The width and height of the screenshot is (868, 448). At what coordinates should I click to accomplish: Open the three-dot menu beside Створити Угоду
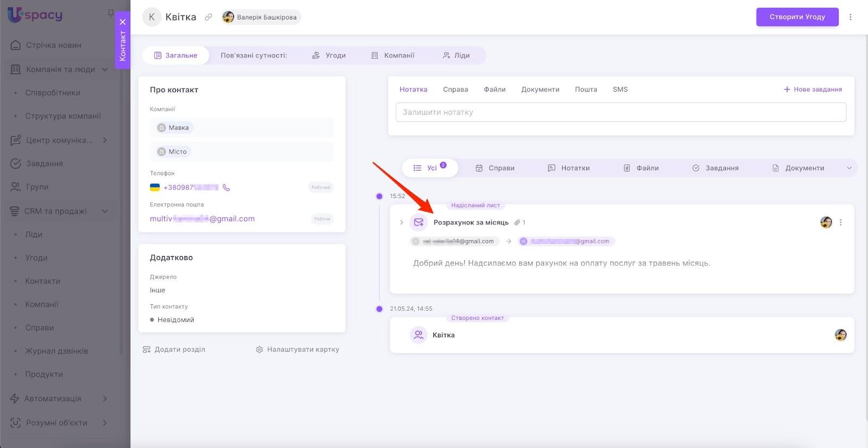point(850,17)
